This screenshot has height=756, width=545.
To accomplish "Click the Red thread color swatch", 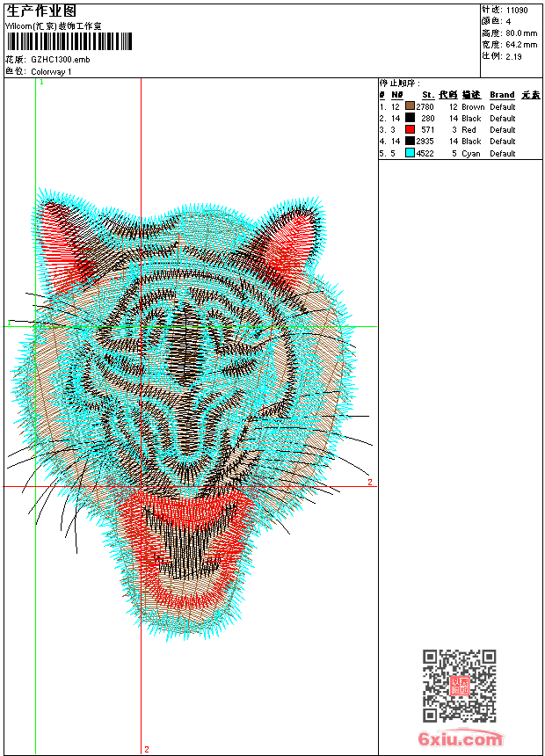I will tap(410, 129).
